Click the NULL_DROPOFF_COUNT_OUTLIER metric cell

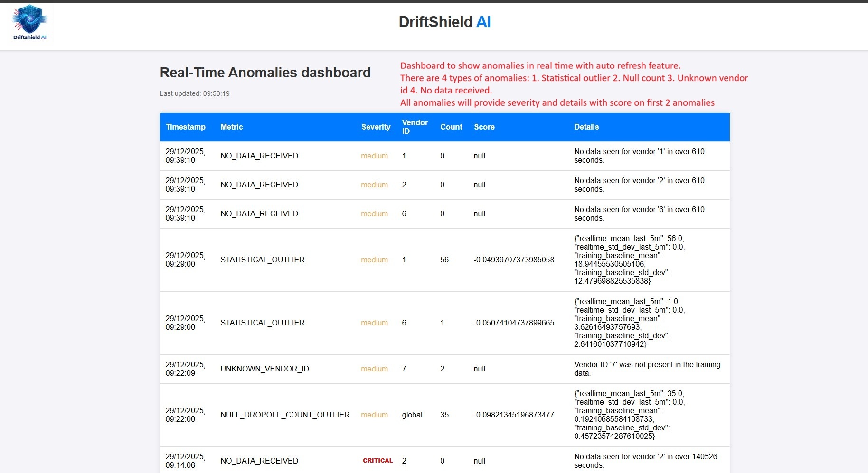(285, 415)
